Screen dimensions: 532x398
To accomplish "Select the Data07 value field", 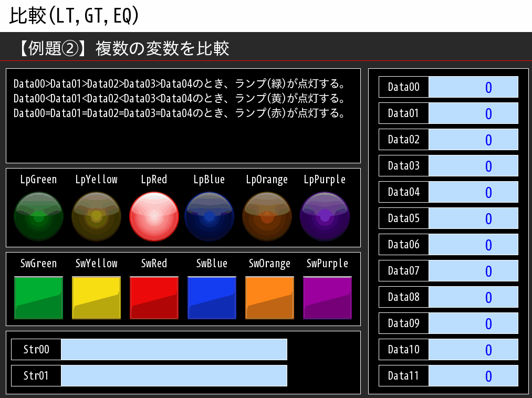I will (x=473, y=271).
